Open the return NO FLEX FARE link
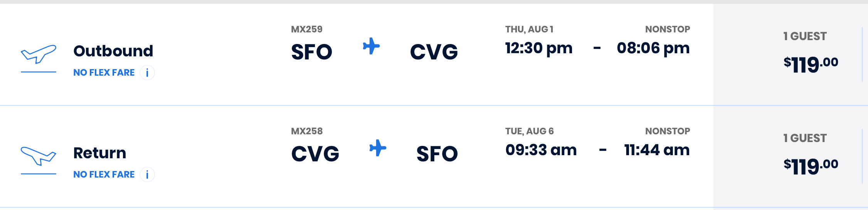The height and width of the screenshot is (210, 868). pyautogui.click(x=104, y=174)
